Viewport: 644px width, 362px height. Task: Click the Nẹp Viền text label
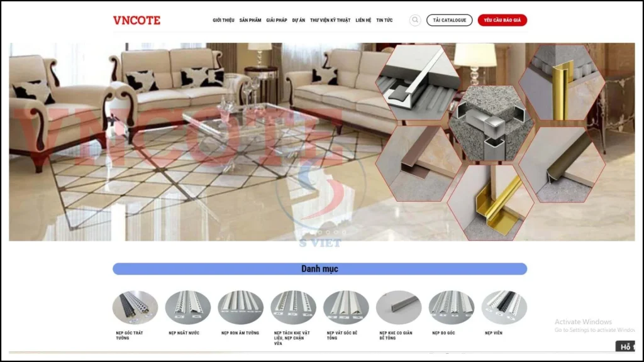click(494, 333)
